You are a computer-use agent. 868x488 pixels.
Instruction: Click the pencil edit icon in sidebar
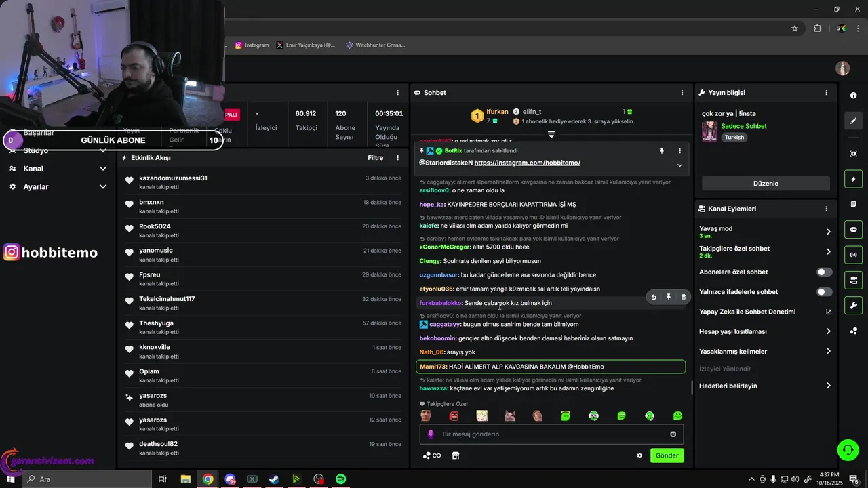(853, 121)
